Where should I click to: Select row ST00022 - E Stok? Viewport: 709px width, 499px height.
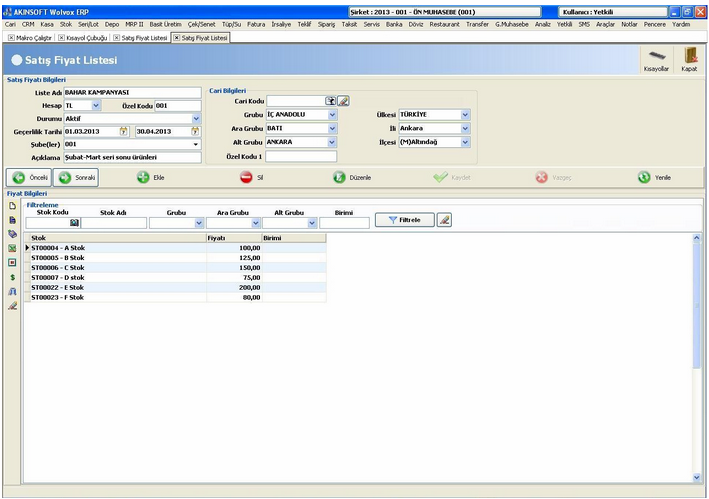pos(175,288)
